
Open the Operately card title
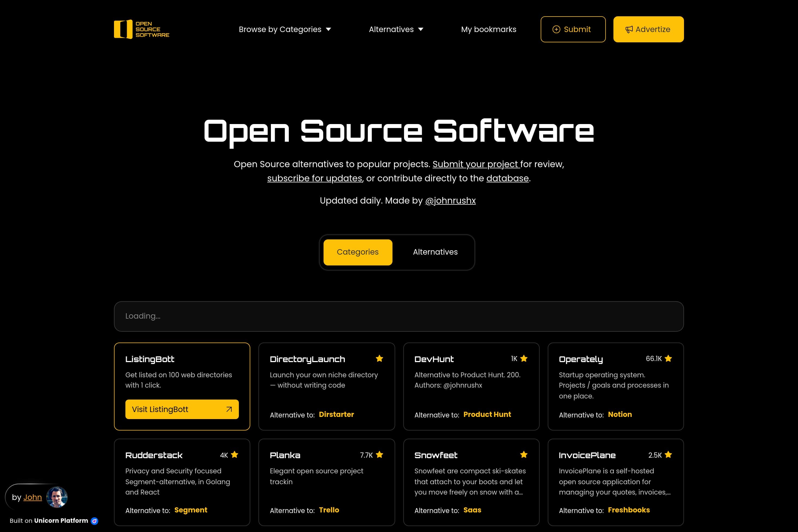coord(581,359)
